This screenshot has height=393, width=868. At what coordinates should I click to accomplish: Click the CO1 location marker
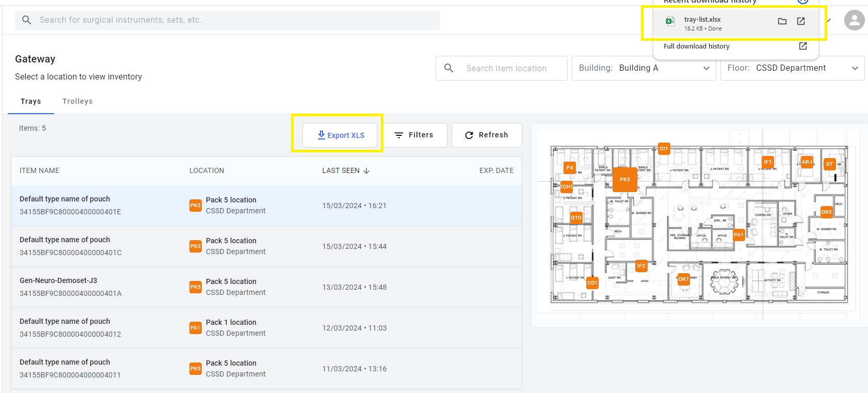coord(592,282)
